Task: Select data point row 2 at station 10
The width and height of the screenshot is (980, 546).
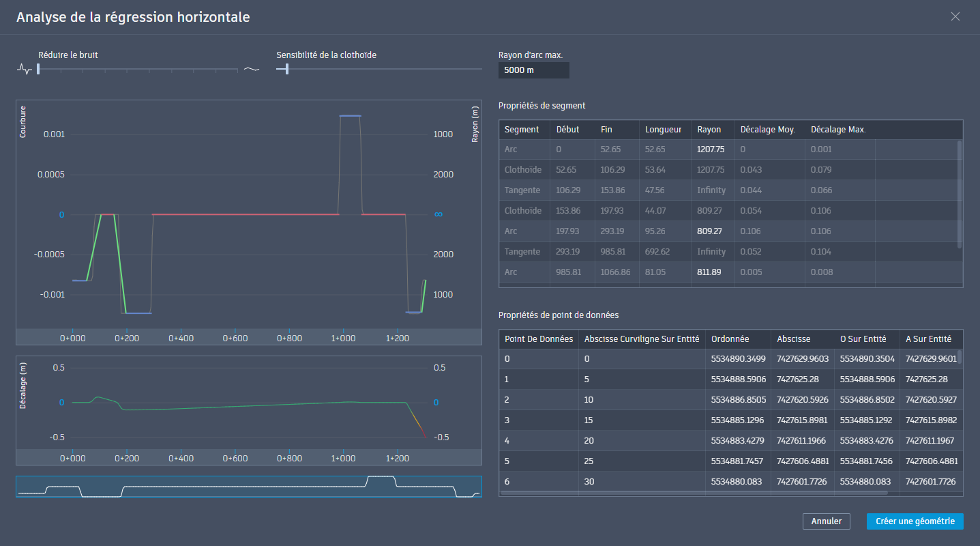Action: point(728,400)
